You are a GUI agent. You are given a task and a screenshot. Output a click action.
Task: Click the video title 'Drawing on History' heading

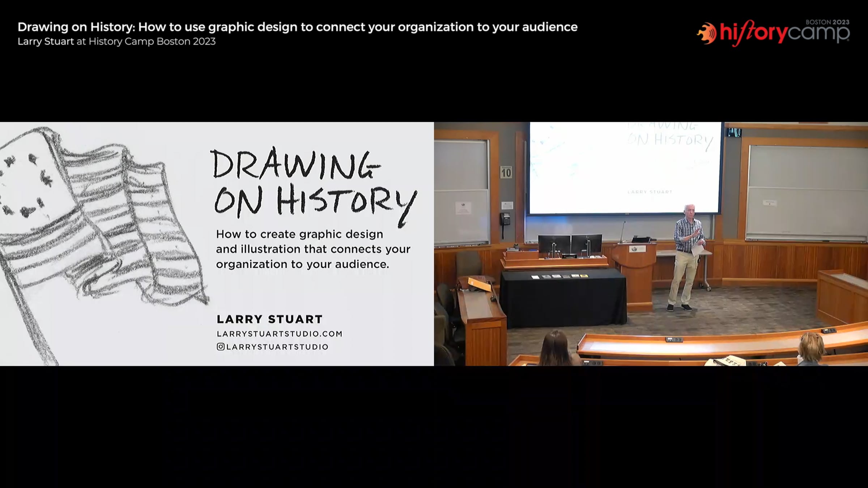coord(297,27)
